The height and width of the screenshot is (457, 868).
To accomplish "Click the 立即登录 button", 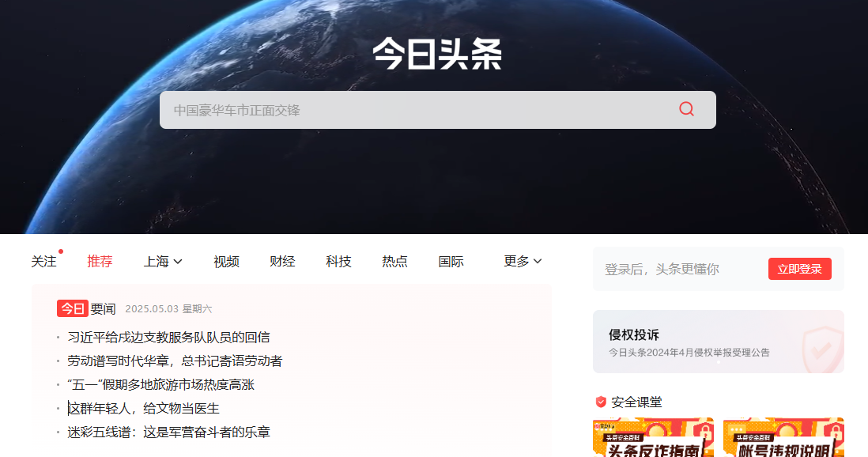I will 800,268.
